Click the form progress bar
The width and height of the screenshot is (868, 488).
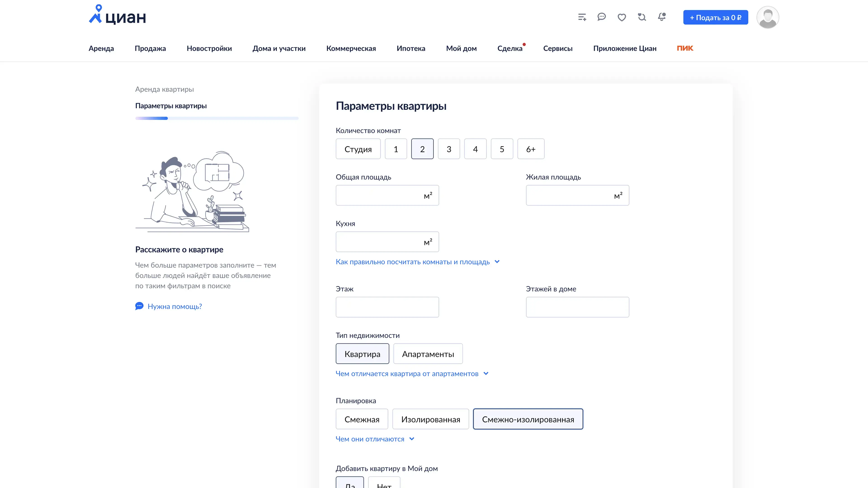(x=217, y=118)
